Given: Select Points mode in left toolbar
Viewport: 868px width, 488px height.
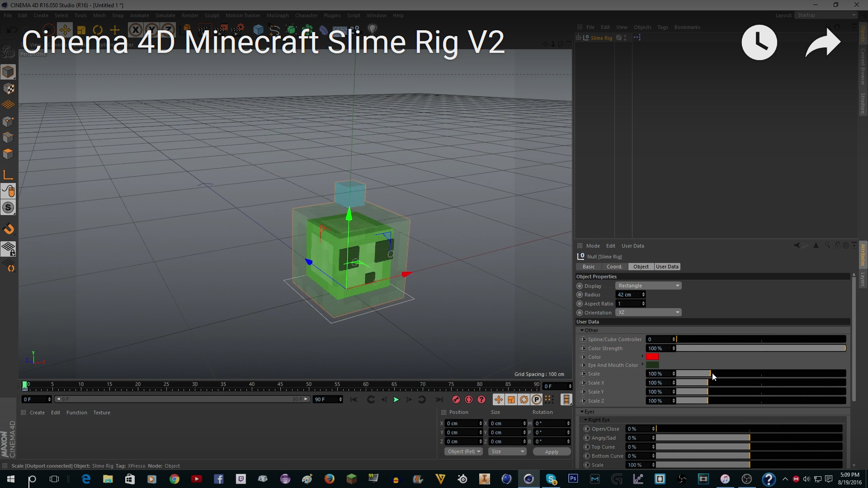Looking at the screenshot, I should [x=8, y=121].
